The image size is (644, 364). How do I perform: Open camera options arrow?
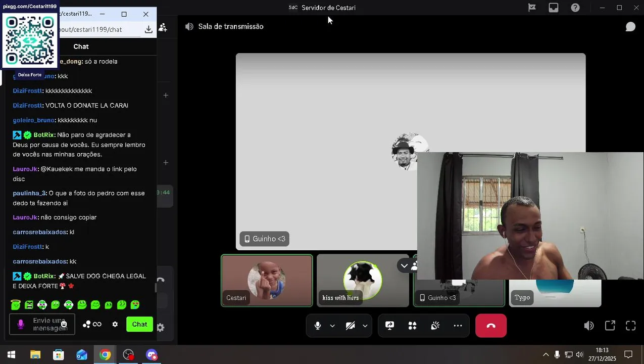click(365, 326)
